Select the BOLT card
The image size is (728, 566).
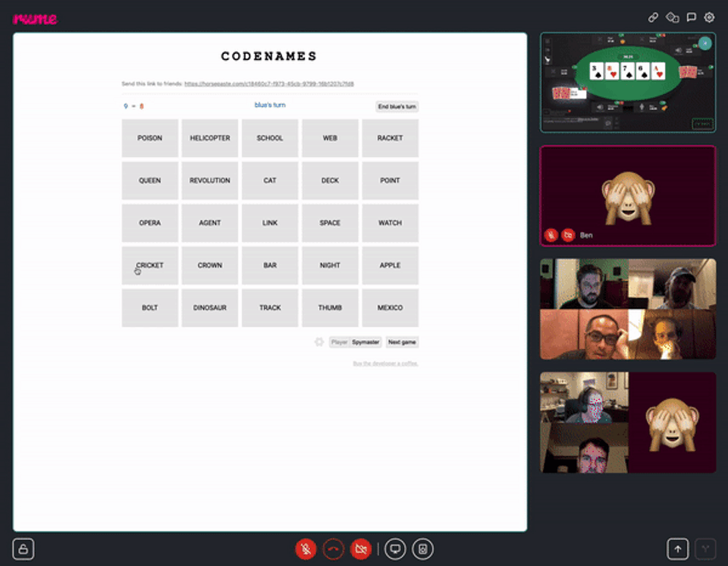150,307
